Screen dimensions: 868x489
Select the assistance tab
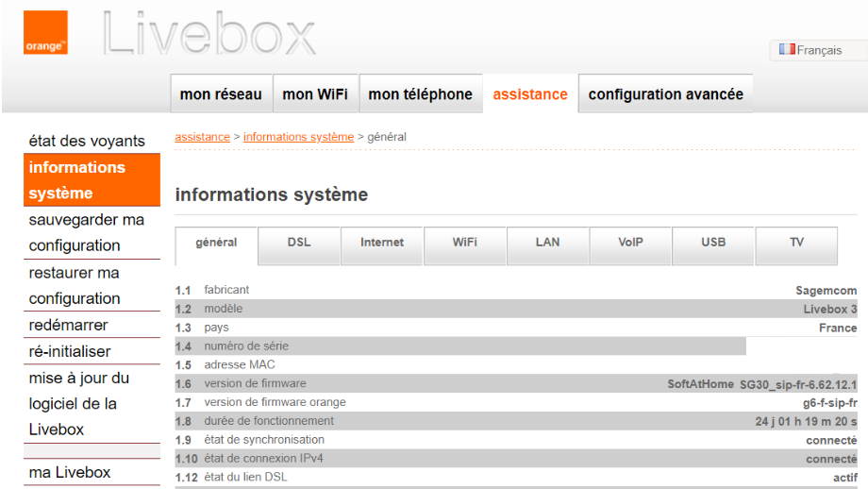click(x=530, y=94)
